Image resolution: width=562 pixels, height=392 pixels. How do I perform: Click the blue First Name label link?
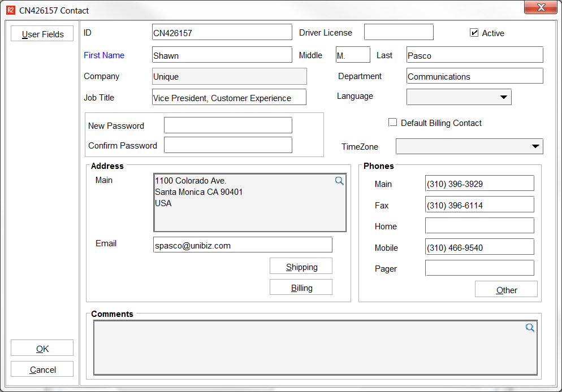tap(104, 55)
